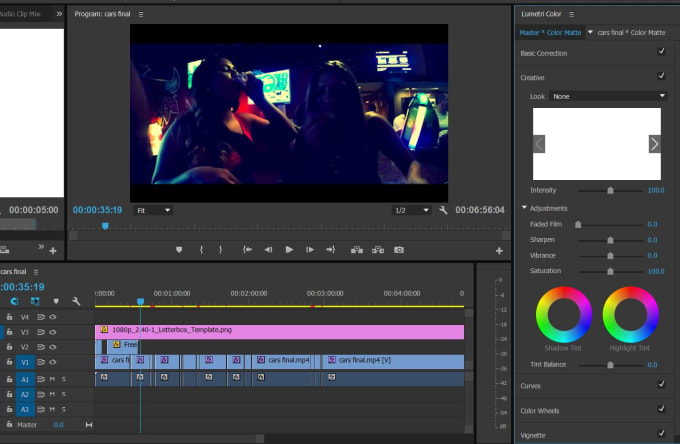This screenshot has height=444, width=680.
Task: Go to Out point
Action: 330,250
